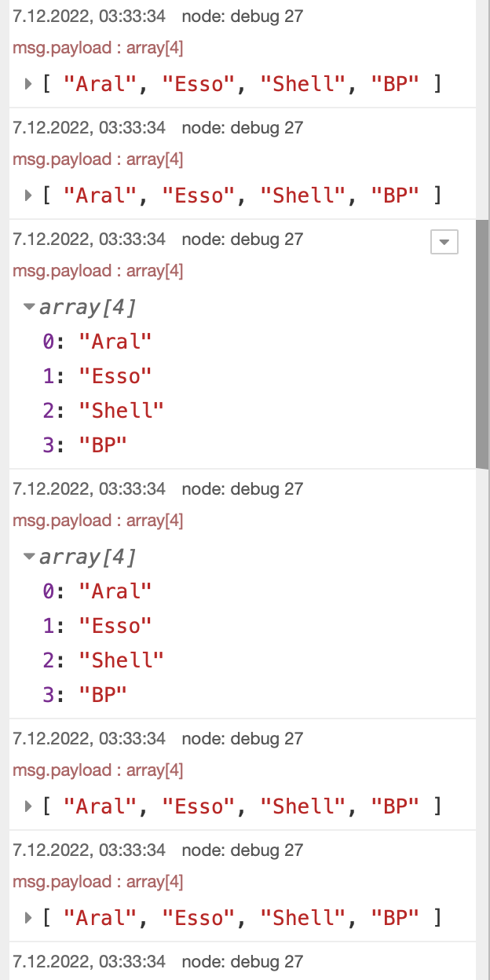490x980 pixels.
Task: Select "BP" value in second expanded array
Action: (x=103, y=694)
